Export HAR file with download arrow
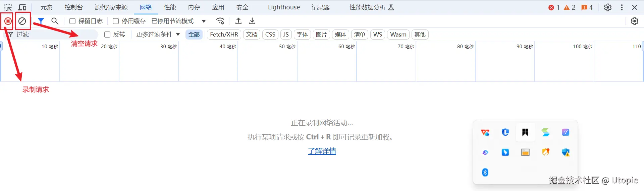The height and width of the screenshot is (191, 644). pos(252,21)
